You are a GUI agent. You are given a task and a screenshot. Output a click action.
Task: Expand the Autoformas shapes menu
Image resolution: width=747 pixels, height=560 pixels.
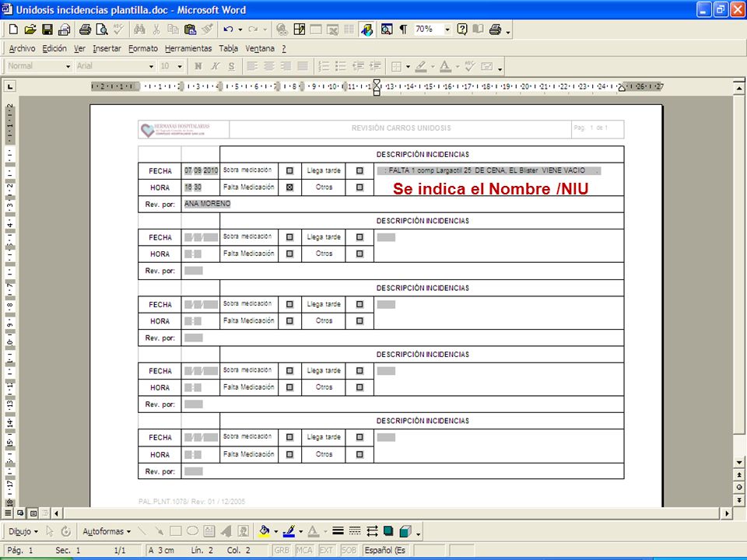pyautogui.click(x=107, y=531)
